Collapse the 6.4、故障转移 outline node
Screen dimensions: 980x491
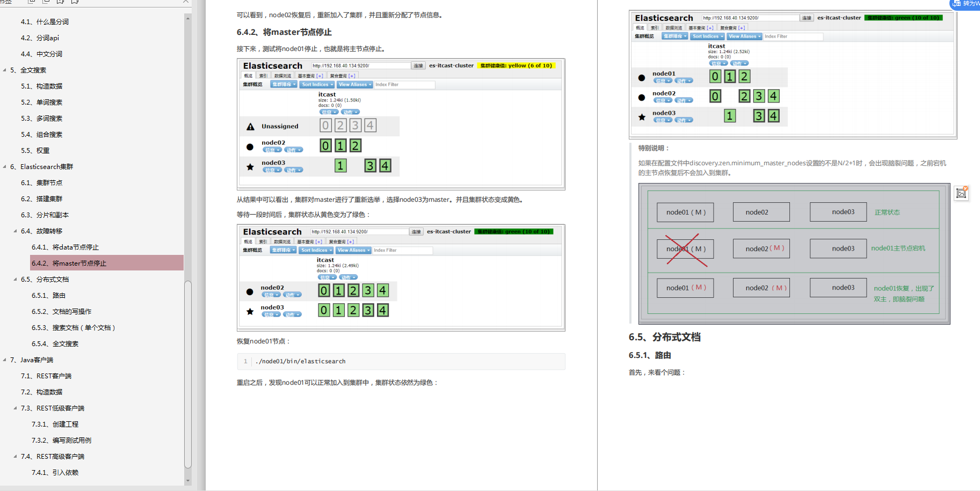coord(16,231)
